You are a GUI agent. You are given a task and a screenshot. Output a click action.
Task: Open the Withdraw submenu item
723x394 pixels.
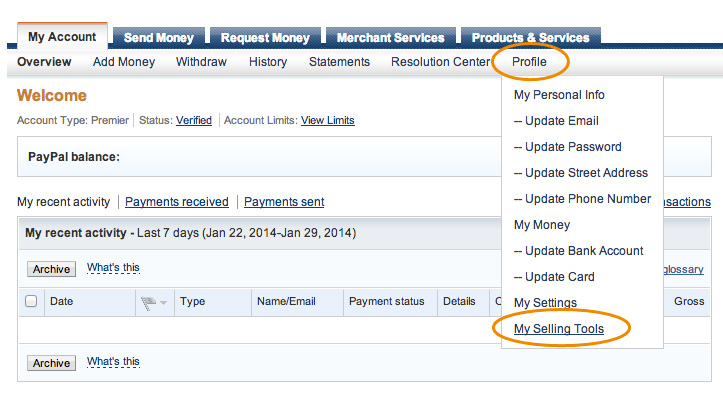coord(201,62)
